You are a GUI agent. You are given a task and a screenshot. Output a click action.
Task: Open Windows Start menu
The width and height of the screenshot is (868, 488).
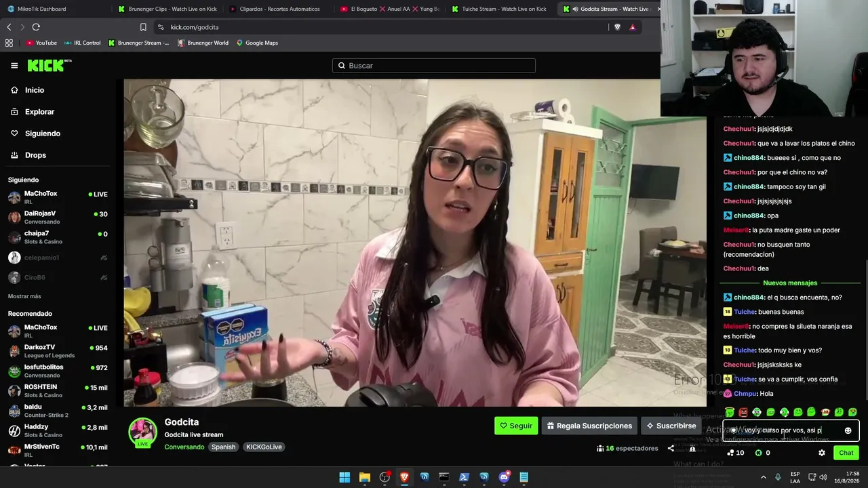(344, 477)
